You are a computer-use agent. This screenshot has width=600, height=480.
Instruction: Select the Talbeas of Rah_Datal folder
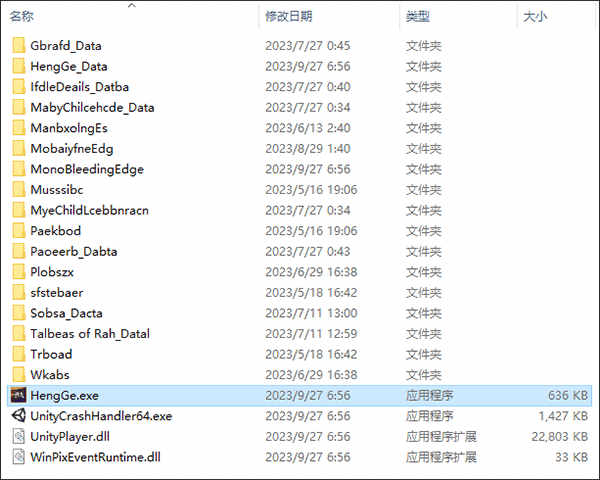90,334
